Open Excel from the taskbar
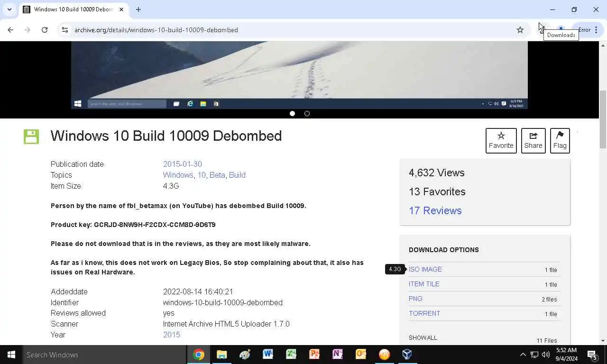Viewport: 607px width, 364px height. (x=291, y=355)
